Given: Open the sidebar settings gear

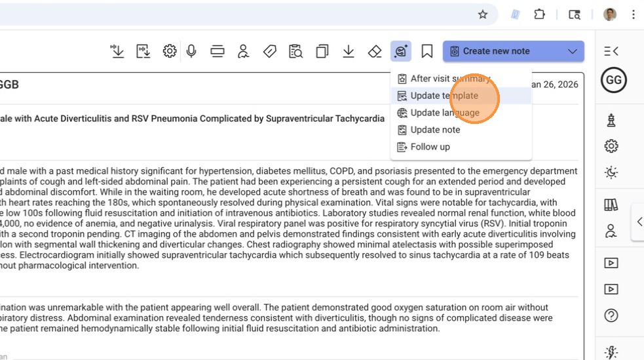Looking at the screenshot, I should click(611, 146).
